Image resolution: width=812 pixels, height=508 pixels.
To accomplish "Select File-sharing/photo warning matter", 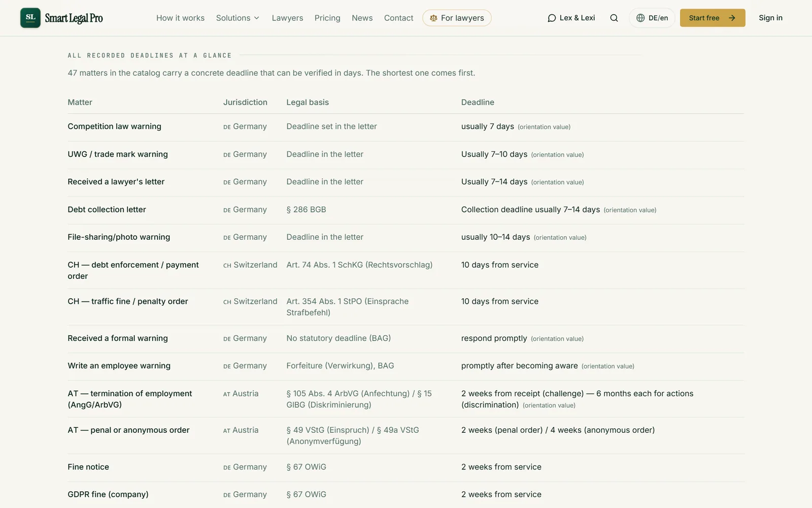I will pos(119,237).
